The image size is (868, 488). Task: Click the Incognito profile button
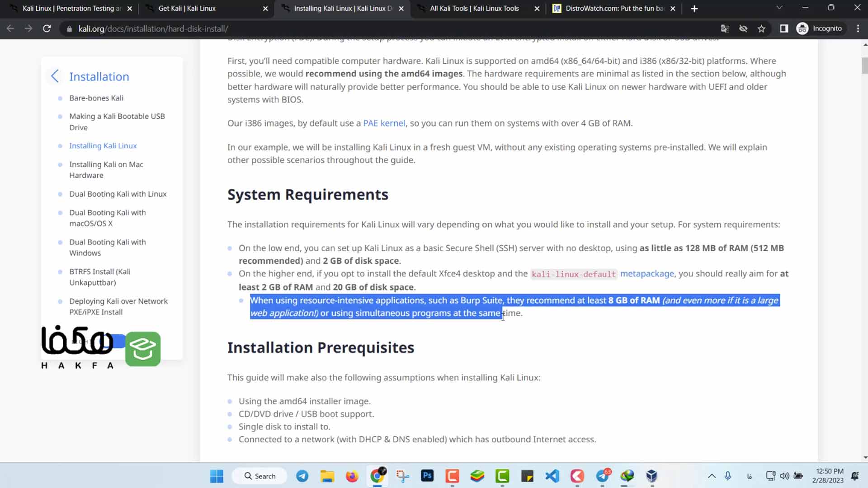point(820,28)
